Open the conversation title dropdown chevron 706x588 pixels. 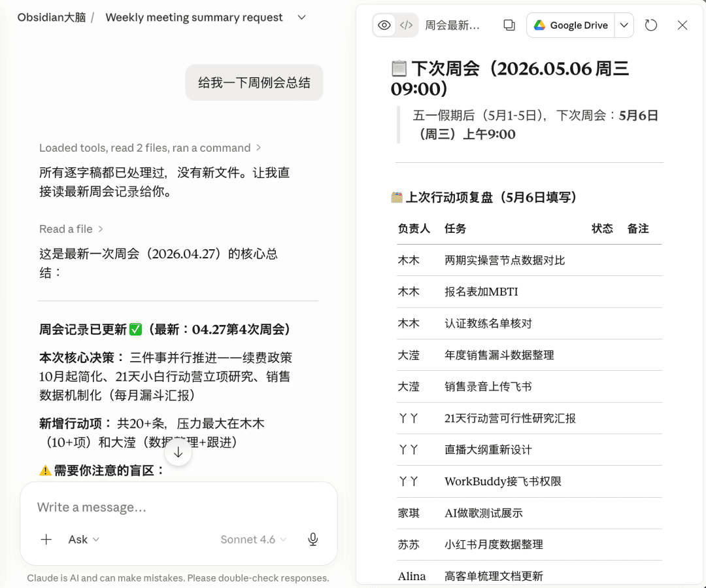tap(301, 18)
